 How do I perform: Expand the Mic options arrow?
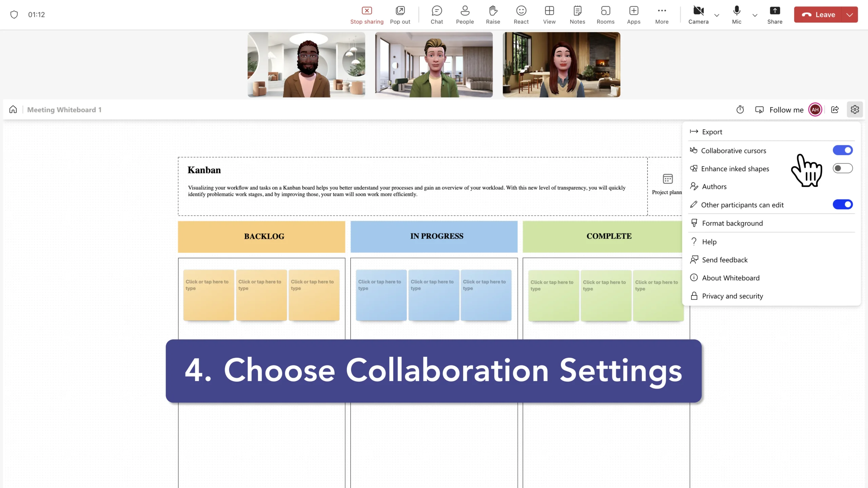pos(755,15)
